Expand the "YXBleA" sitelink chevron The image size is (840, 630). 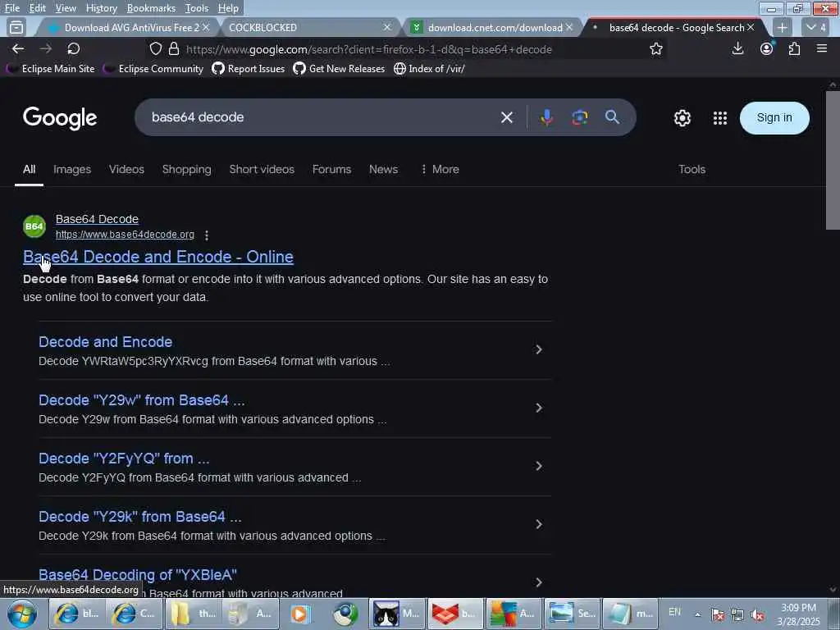tap(539, 582)
